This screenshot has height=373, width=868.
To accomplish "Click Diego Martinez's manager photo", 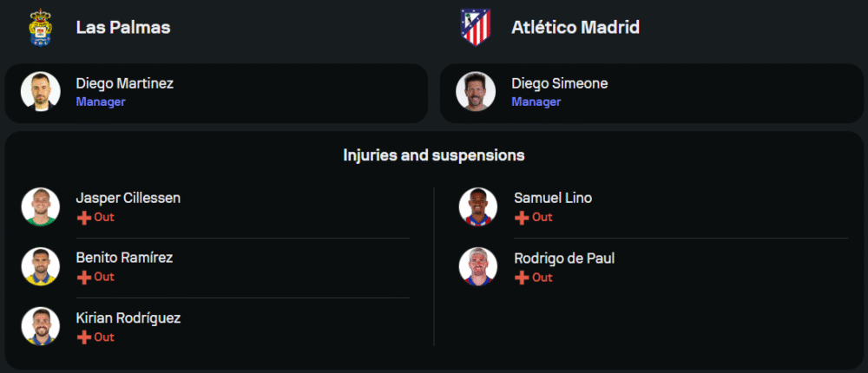I will coord(41,92).
